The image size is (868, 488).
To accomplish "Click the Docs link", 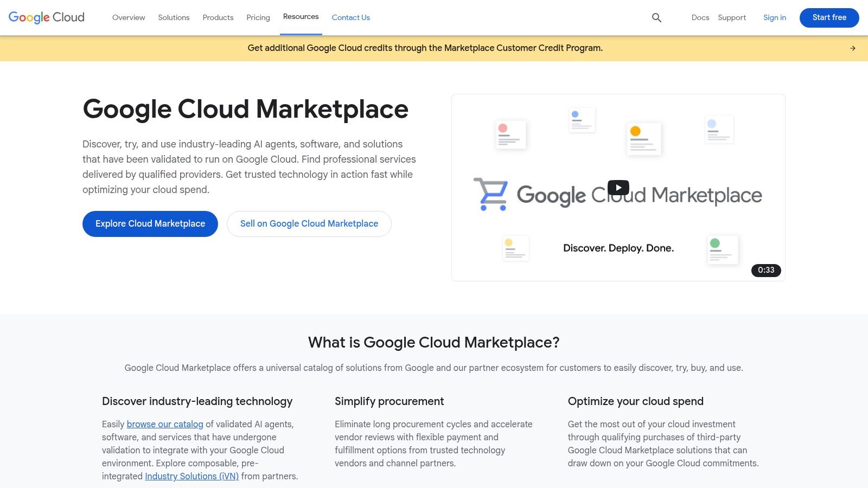I will coord(700,17).
